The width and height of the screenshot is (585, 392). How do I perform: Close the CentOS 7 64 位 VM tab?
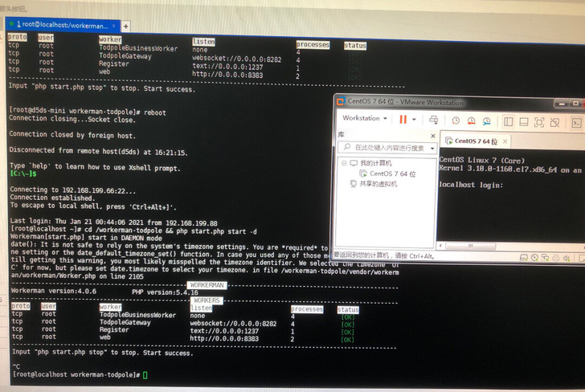pos(505,141)
